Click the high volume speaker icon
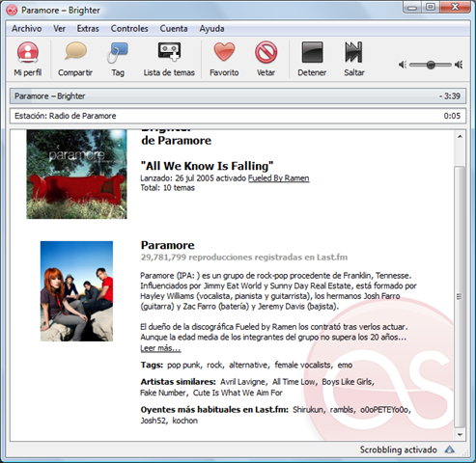The height and width of the screenshot is (463, 476). pos(459,65)
